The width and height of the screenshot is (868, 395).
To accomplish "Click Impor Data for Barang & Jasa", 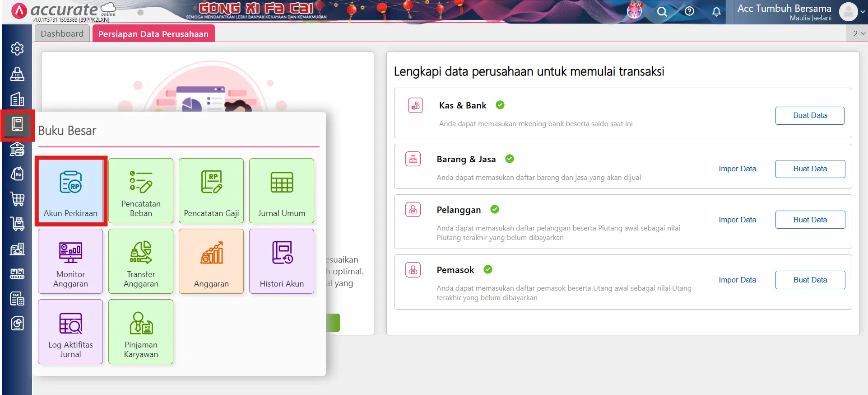I will tap(738, 169).
